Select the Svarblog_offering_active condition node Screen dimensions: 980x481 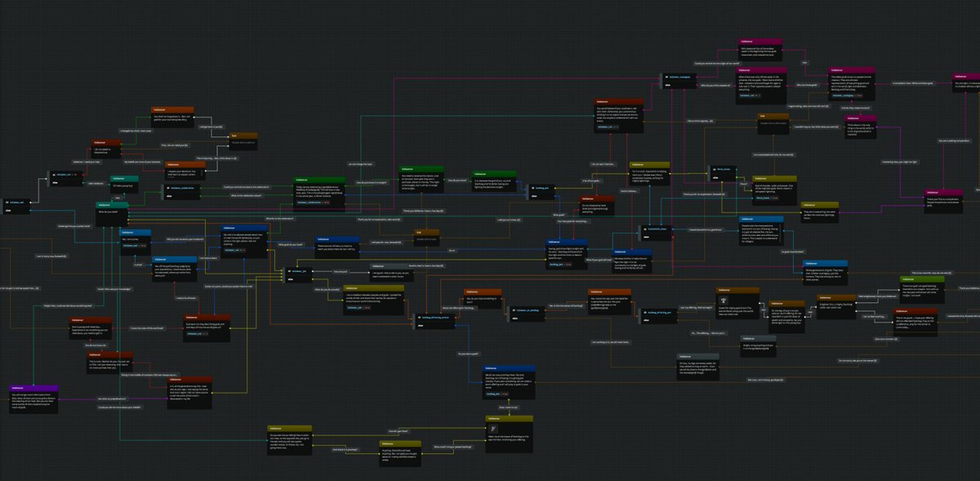coord(434,321)
